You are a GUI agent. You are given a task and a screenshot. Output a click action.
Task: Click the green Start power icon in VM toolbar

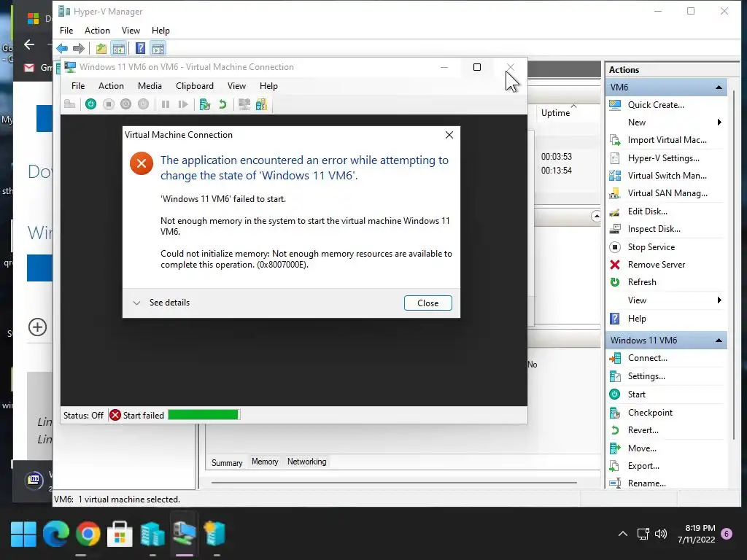90,104
